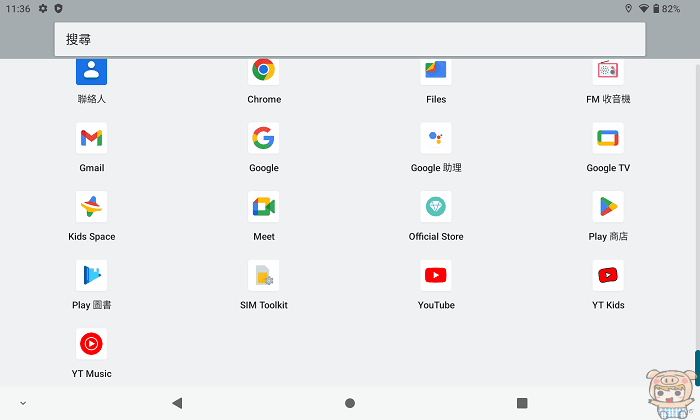The image size is (700, 420).
Task: Tap the Home navigation button
Action: [350, 403]
